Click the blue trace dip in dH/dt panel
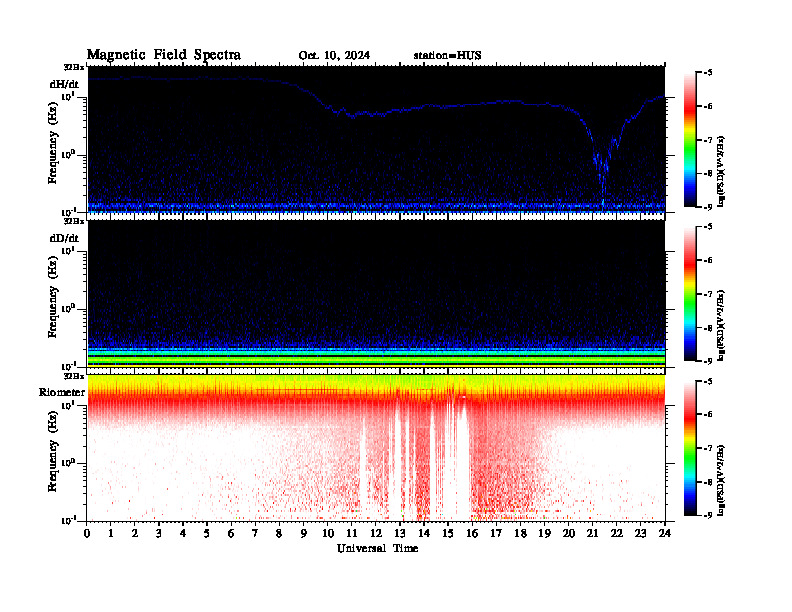Image resolution: width=792 pixels, height=612 pixels. (x=602, y=172)
